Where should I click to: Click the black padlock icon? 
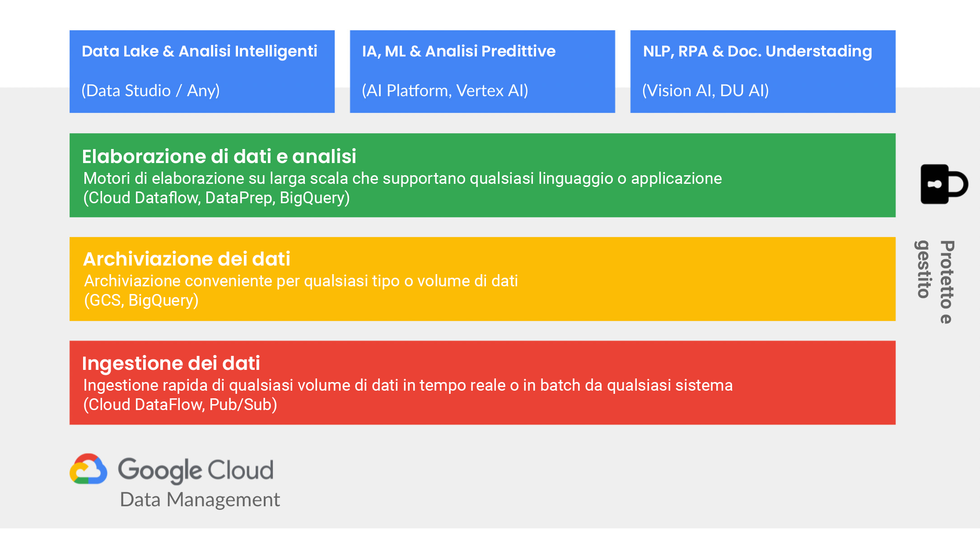click(943, 184)
